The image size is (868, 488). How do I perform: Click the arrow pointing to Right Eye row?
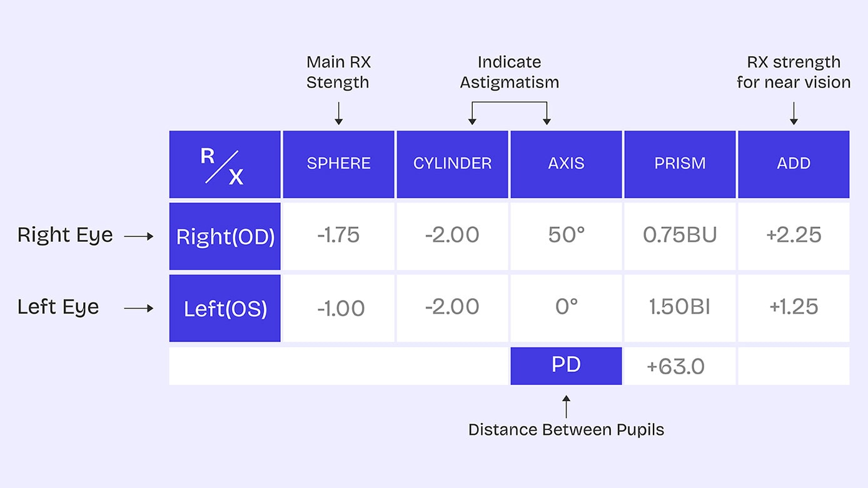pos(139,236)
